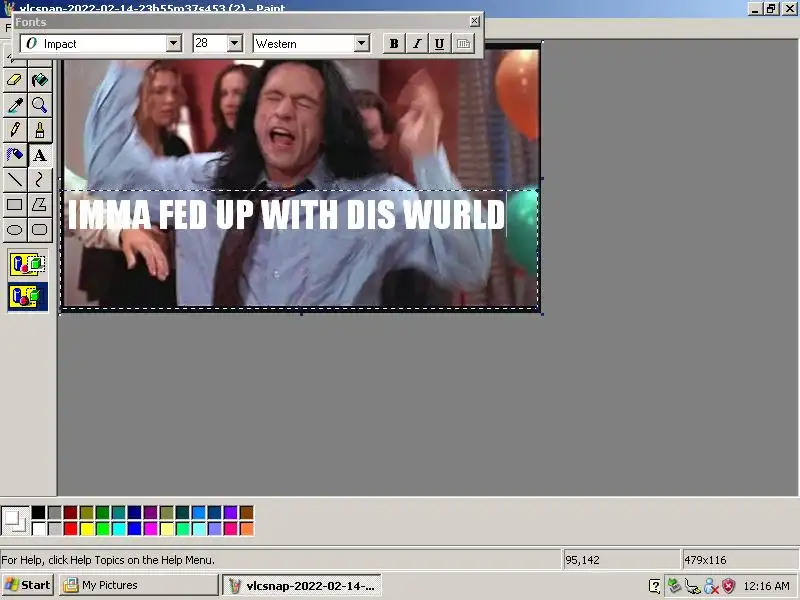800x600 pixels.
Task: Select the Curve tool
Action: pos(40,180)
